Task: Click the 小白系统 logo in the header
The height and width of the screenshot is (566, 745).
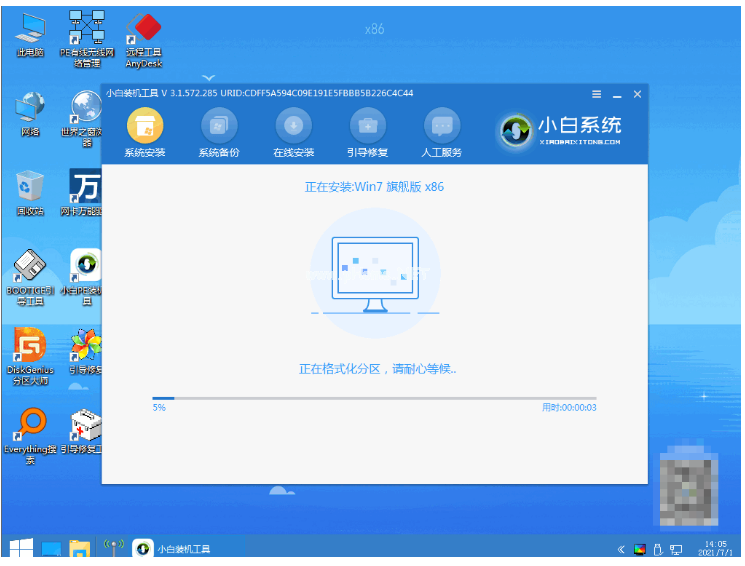Action: click(561, 130)
